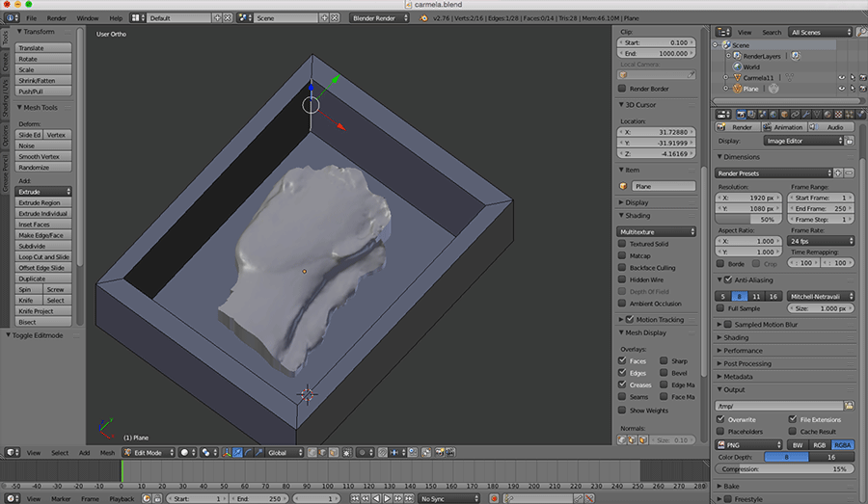This screenshot has height=504, width=868.
Task: Open the Render Presets dropdown
Action: [x=773, y=173]
